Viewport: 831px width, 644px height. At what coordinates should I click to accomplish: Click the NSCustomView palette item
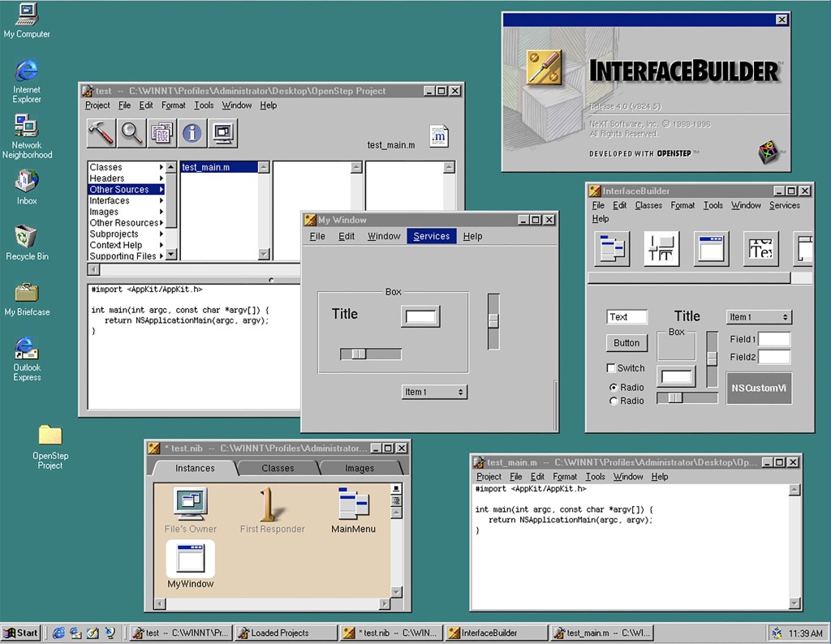click(x=759, y=389)
